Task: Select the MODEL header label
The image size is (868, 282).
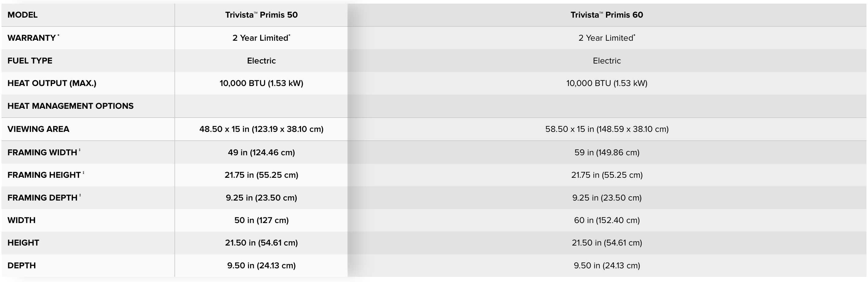Action: tap(22, 15)
